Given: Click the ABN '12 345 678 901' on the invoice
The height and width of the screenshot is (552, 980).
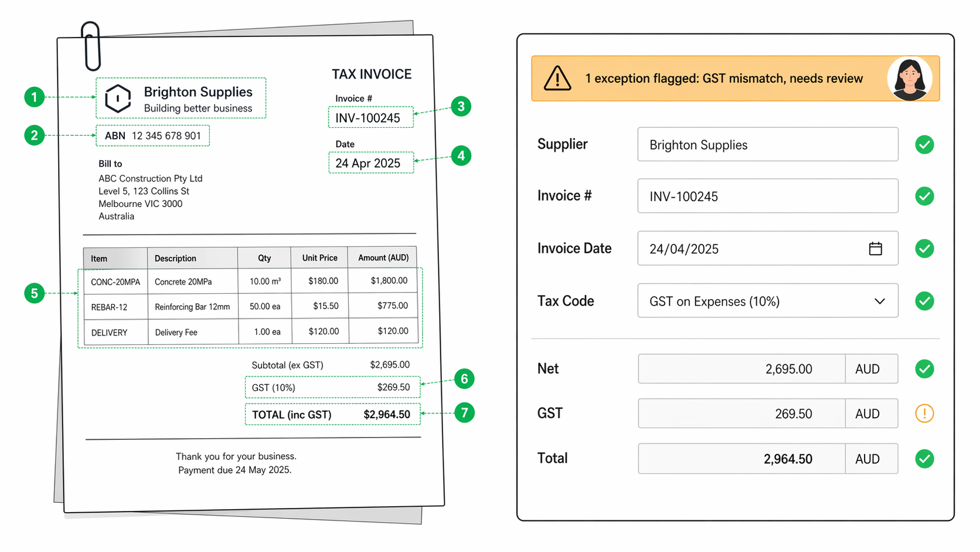Looking at the screenshot, I should pyautogui.click(x=166, y=136).
